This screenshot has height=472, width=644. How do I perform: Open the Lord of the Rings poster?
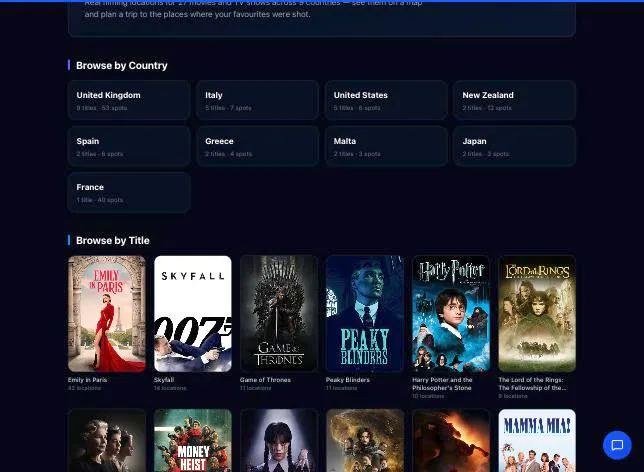coord(537,314)
